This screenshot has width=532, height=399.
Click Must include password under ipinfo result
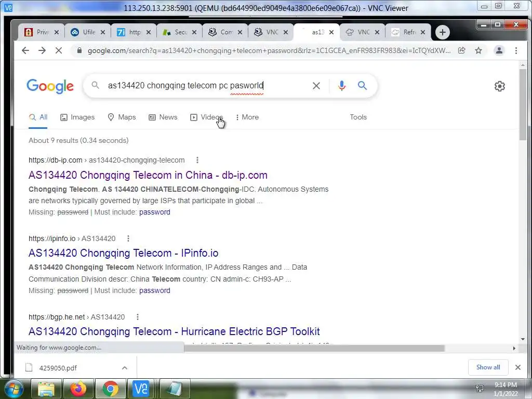point(155,290)
